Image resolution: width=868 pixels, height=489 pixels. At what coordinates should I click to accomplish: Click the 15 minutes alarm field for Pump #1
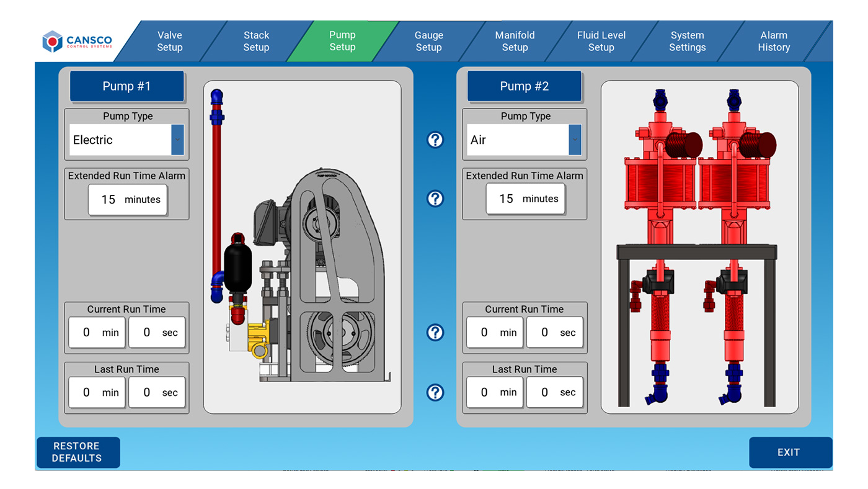tap(128, 199)
